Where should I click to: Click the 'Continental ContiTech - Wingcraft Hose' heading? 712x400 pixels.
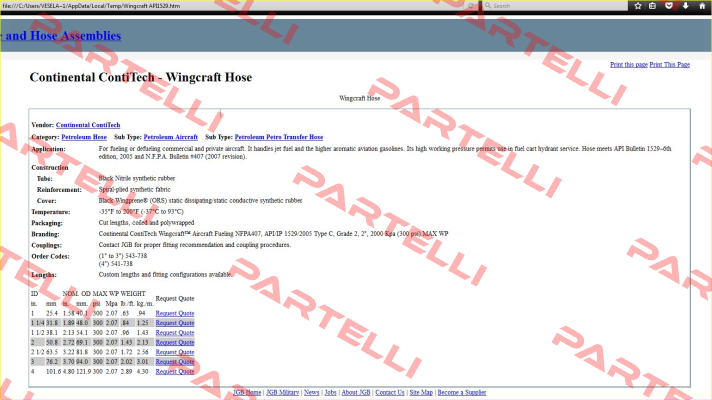[141, 77]
